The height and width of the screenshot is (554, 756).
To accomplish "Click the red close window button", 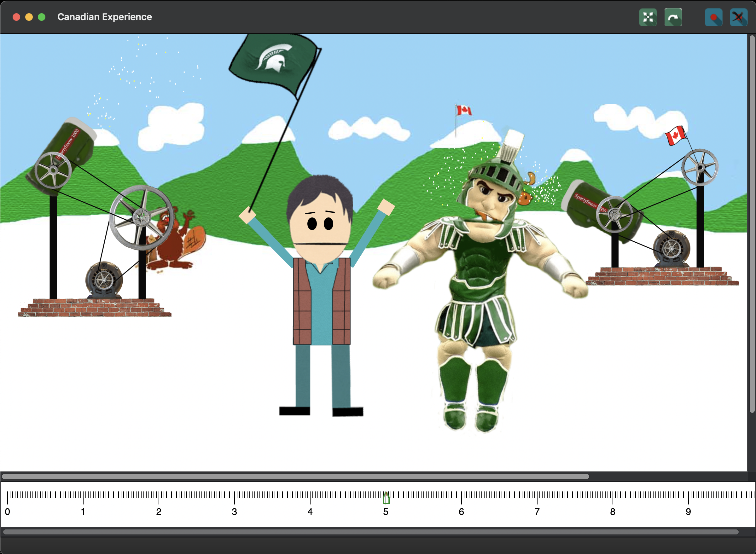I will [16, 17].
